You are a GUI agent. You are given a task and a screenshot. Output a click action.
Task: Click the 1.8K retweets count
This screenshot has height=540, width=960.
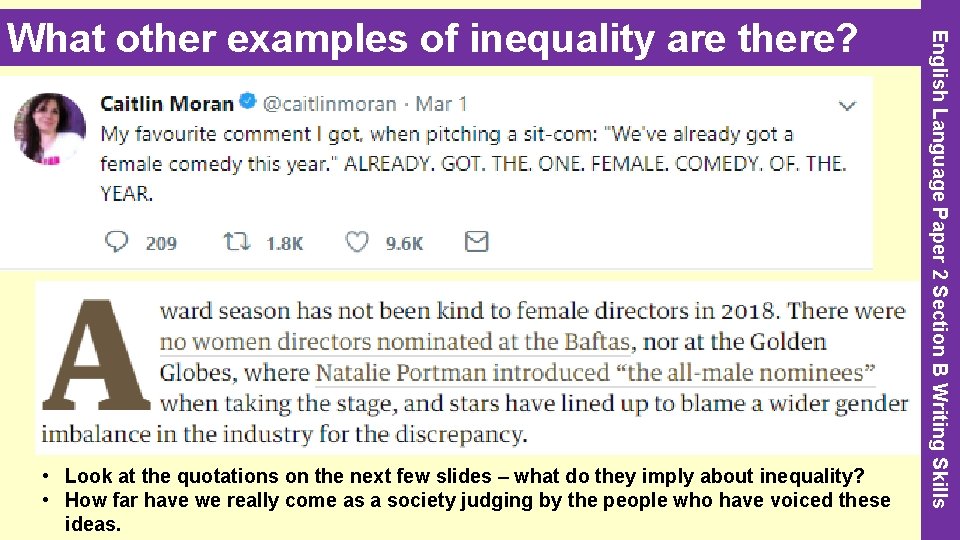[x=284, y=243]
